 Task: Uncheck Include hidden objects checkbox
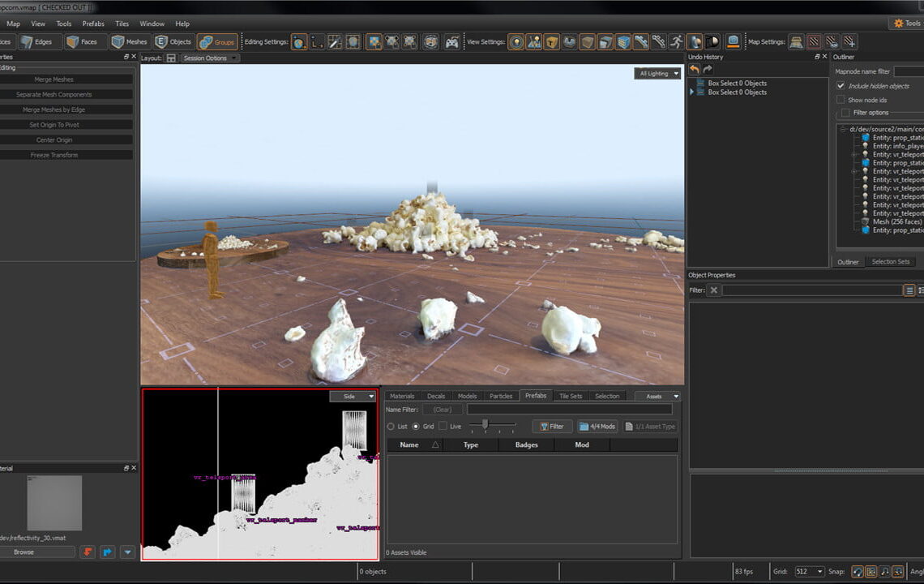pos(841,86)
